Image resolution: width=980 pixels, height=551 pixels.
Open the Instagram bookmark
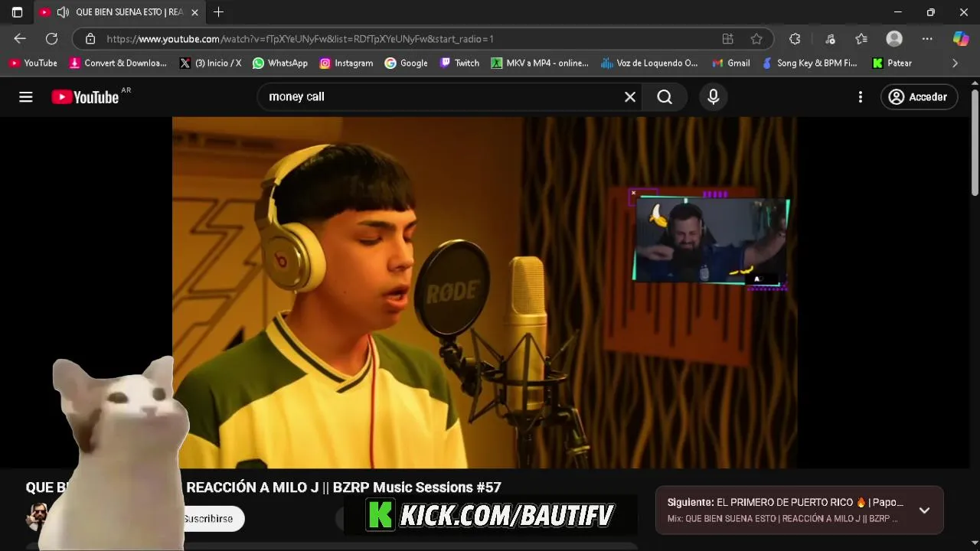(x=346, y=63)
